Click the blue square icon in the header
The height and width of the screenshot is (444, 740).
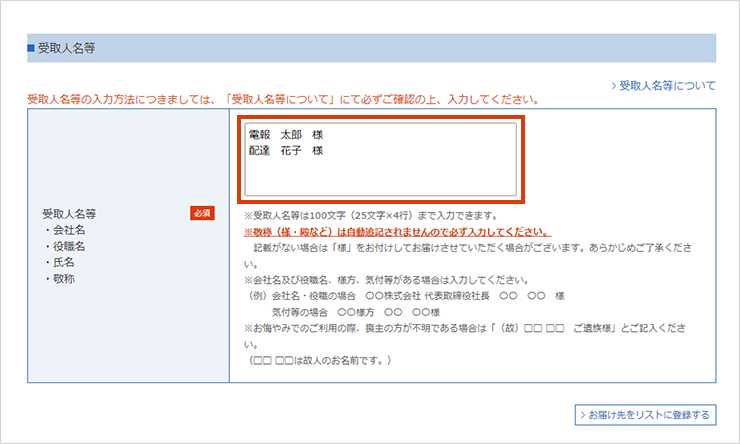click(x=31, y=48)
